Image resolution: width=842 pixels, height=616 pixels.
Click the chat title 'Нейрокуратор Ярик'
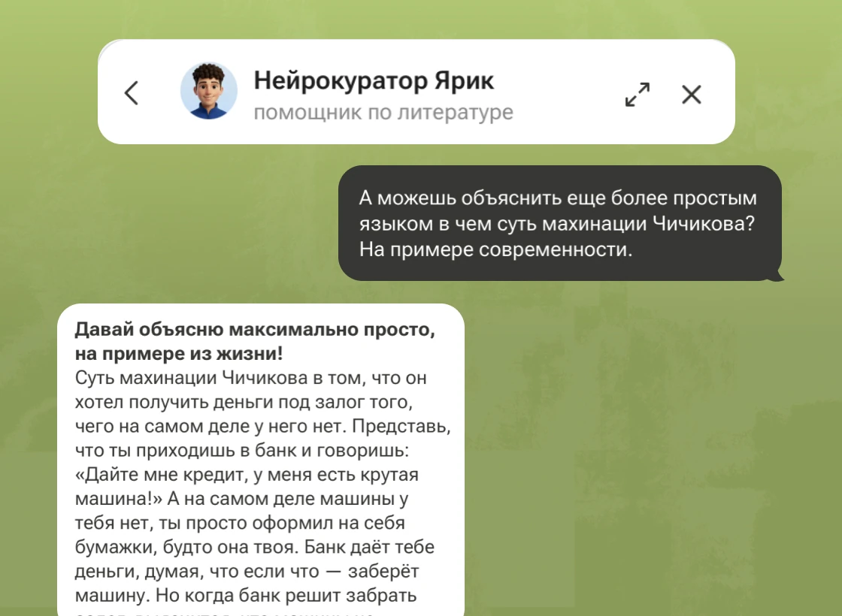[x=374, y=80]
